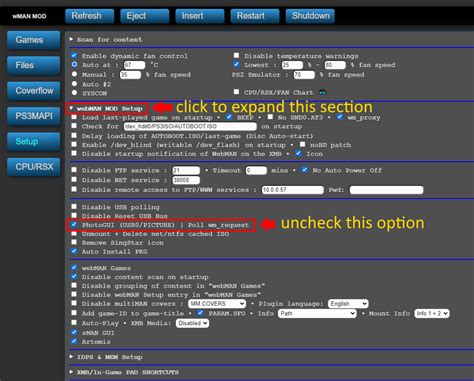Toggle the No SND0.AT3 checkbox
The height and width of the screenshot is (381, 474).
[x=270, y=117]
